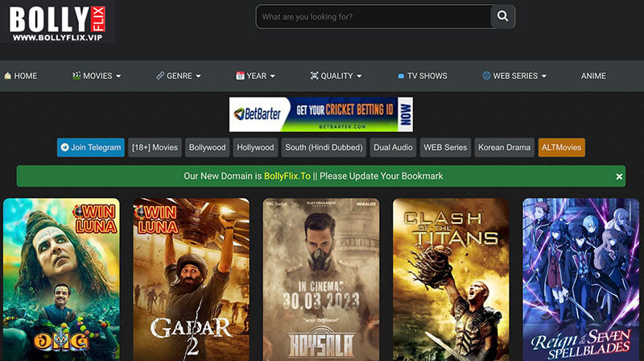This screenshot has height=361, width=644.
Task: Expand the Genre dropdown arrow
Action: click(198, 76)
